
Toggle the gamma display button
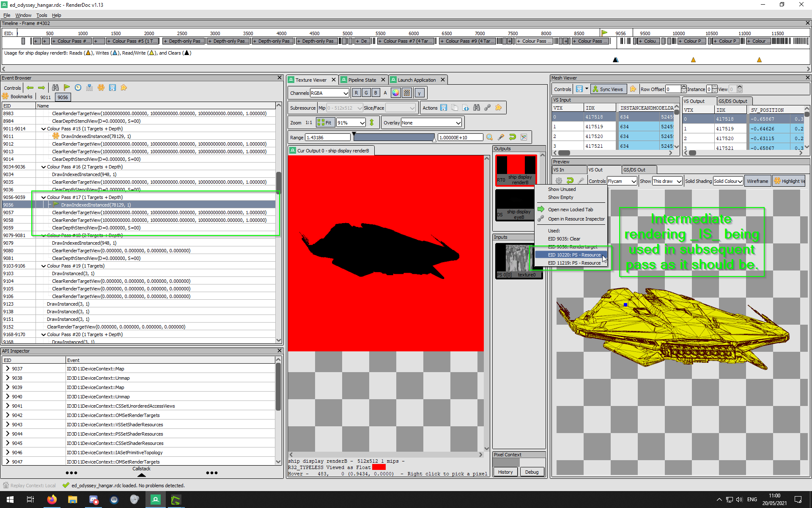[x=419, y=93]
